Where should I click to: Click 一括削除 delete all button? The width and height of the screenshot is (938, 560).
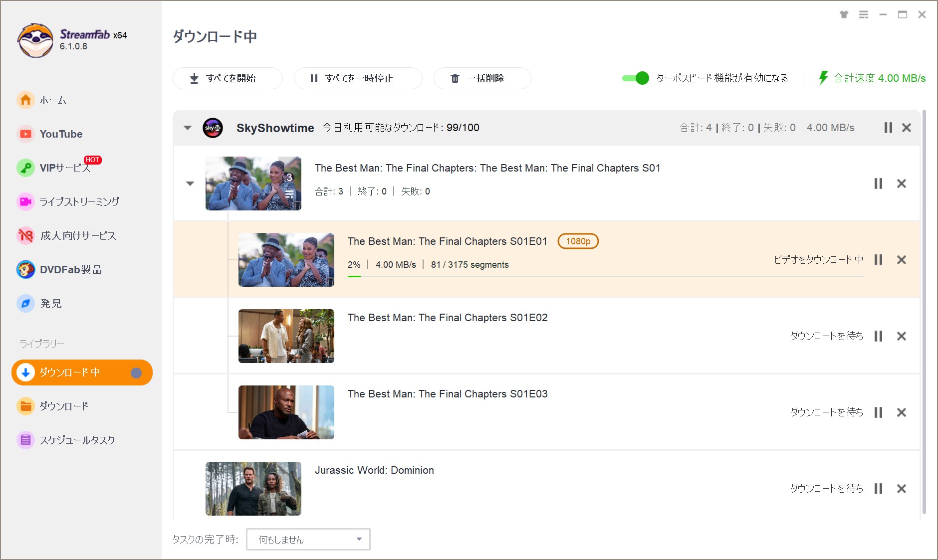[x=482, y=78]
